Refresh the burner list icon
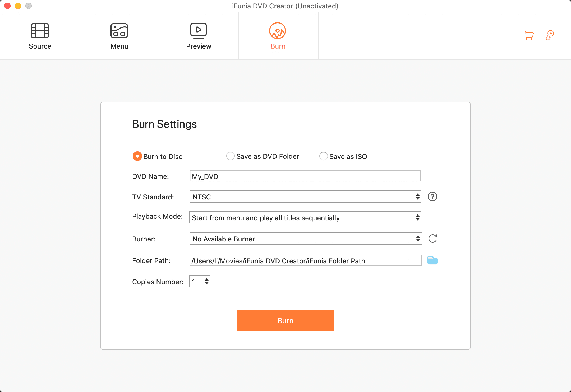The image size is (571, 392). click(x=433, y=239)
